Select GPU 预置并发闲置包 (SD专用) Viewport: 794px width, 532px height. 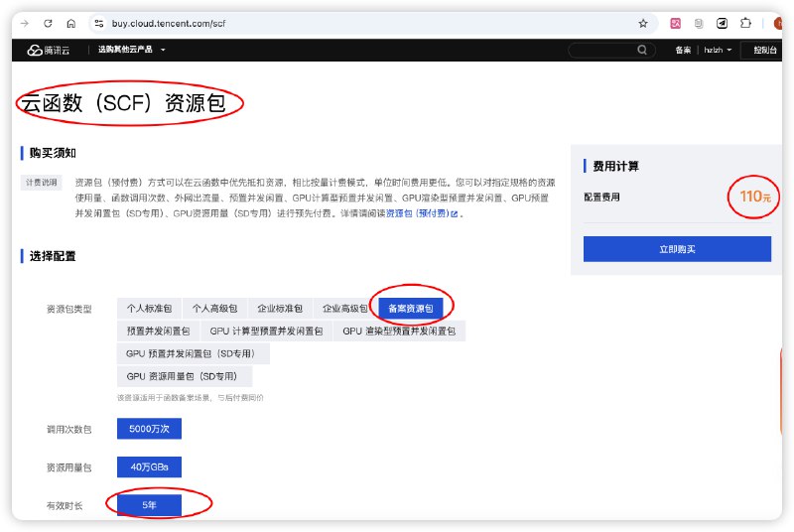[x=193, y=353]
